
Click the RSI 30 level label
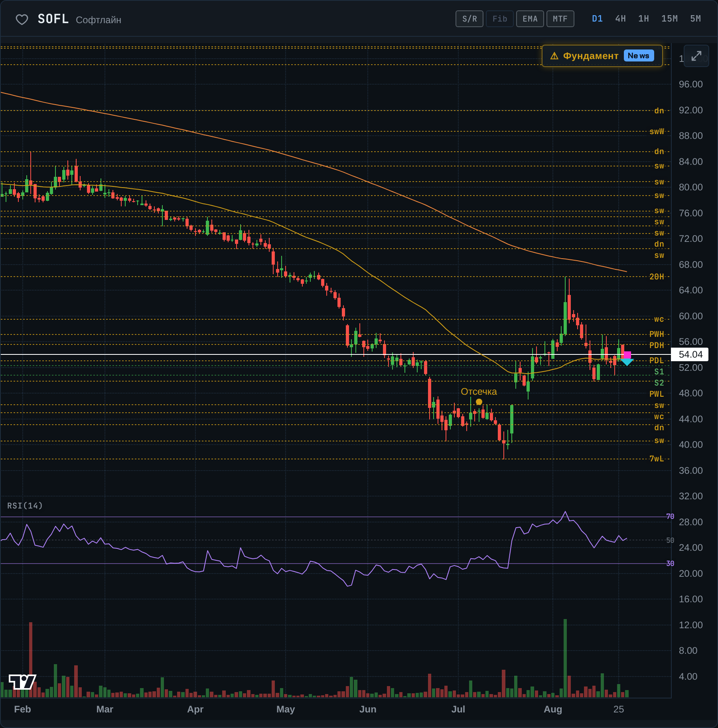pos(670,564)
